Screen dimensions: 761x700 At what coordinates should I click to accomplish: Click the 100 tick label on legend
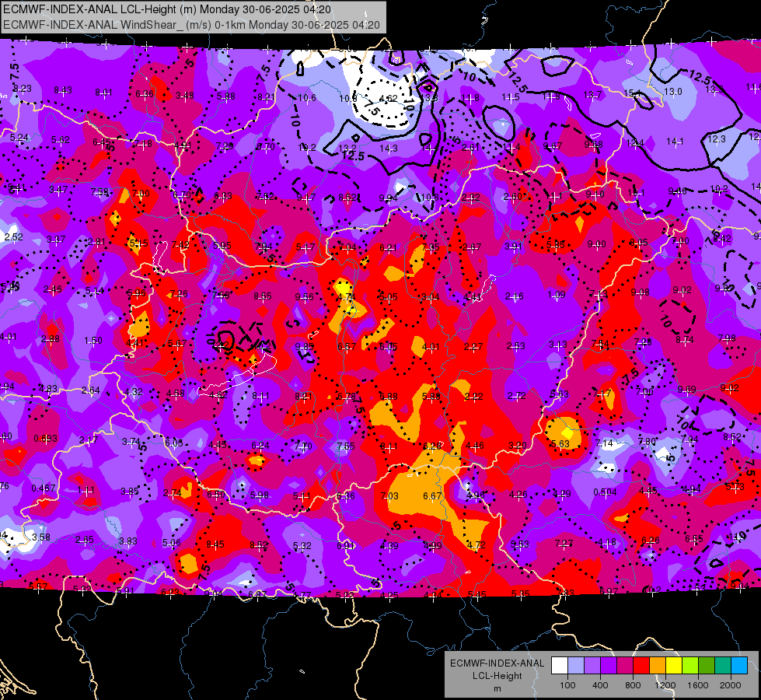click(x=567, y=685)
